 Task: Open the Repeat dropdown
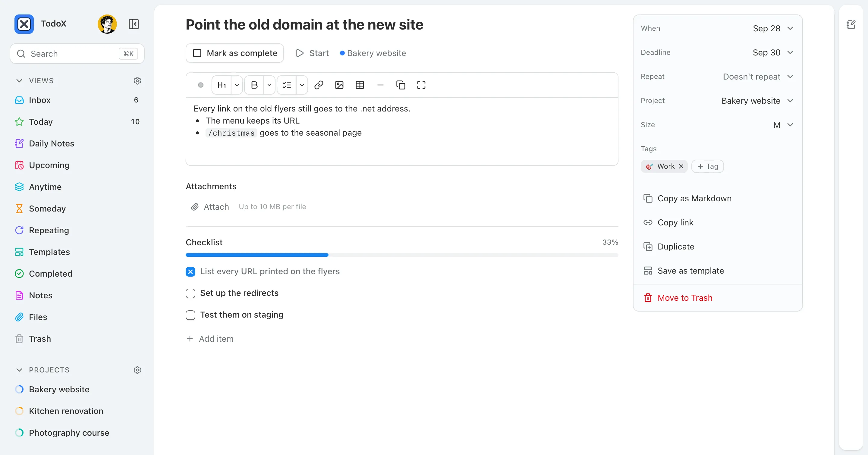point(758,77)
